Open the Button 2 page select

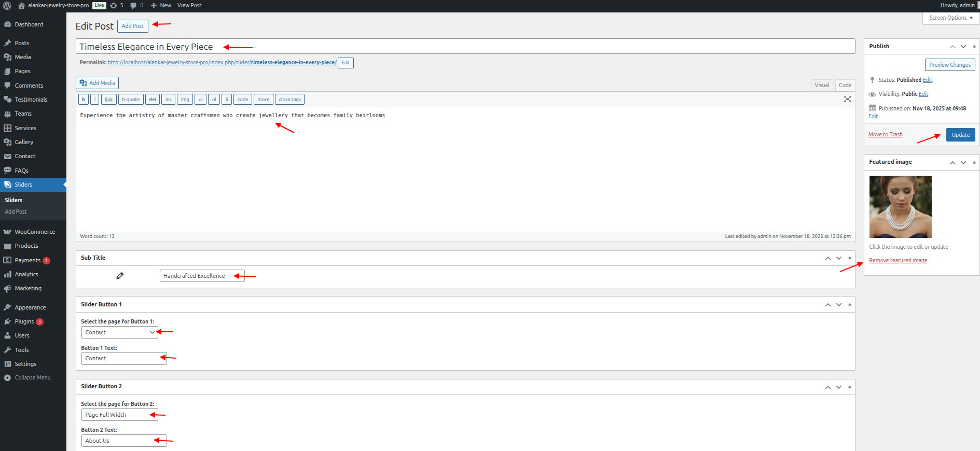coord(120,415)
